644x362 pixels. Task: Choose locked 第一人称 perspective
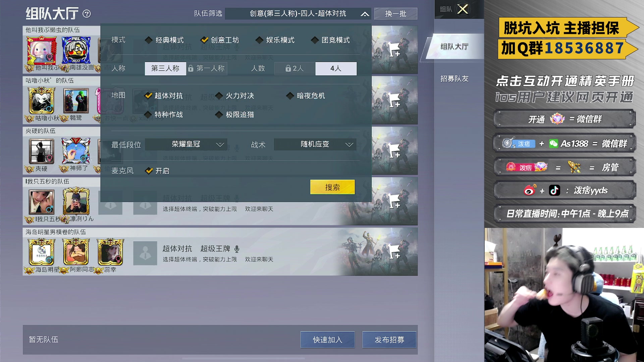207,69
